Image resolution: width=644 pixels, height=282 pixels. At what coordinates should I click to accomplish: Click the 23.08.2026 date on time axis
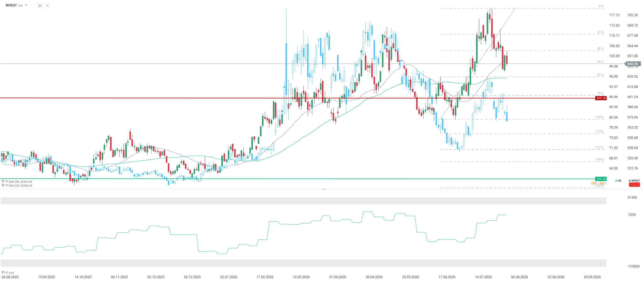pyautogui.click(x=556, y=277)
